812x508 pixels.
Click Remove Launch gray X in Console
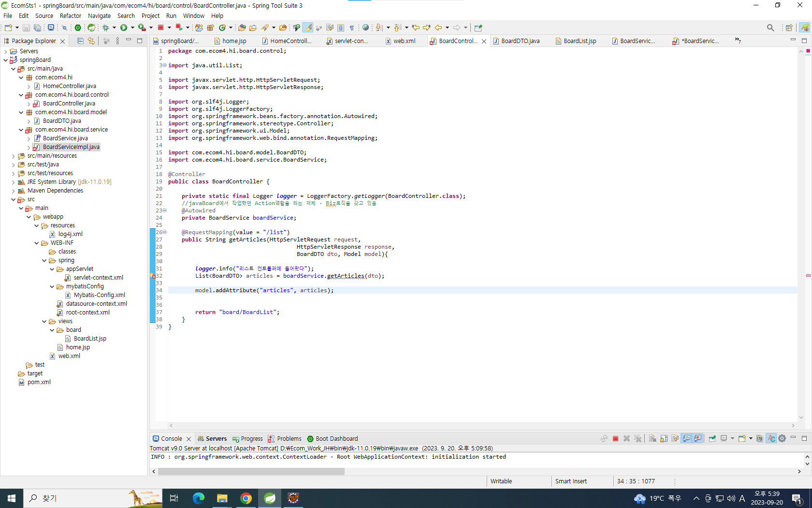click(626, 438)
